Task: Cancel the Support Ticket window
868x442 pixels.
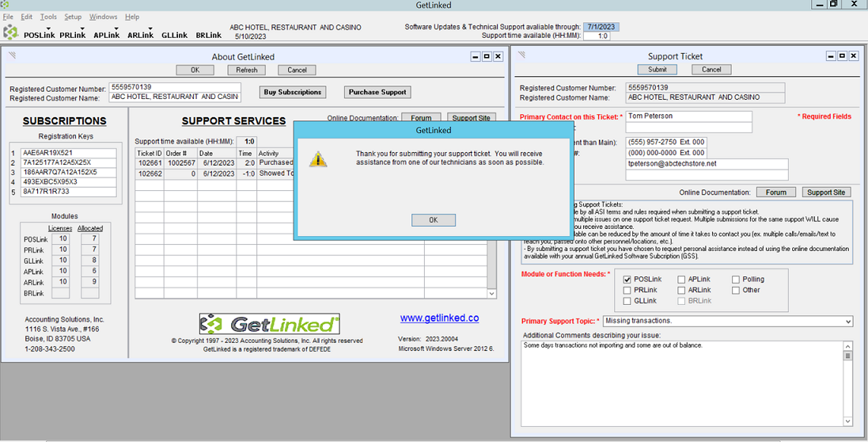Action: 711,69
